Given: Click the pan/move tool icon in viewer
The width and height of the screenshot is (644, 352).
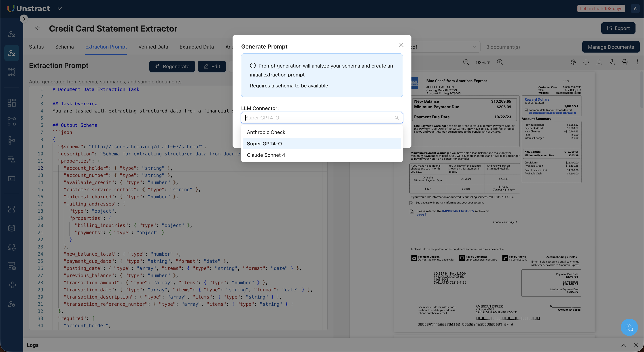Looking at the screenshot, I should click(586, 62).
